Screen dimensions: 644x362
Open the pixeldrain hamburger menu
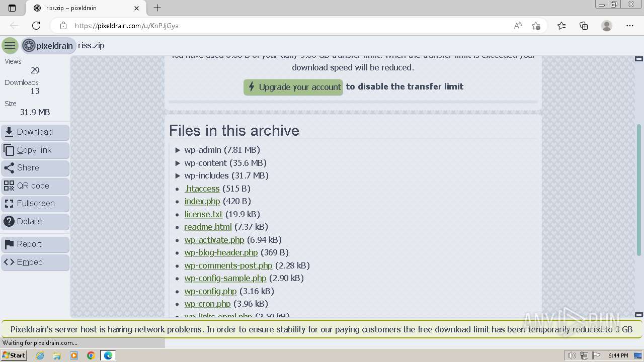[10, 46]
